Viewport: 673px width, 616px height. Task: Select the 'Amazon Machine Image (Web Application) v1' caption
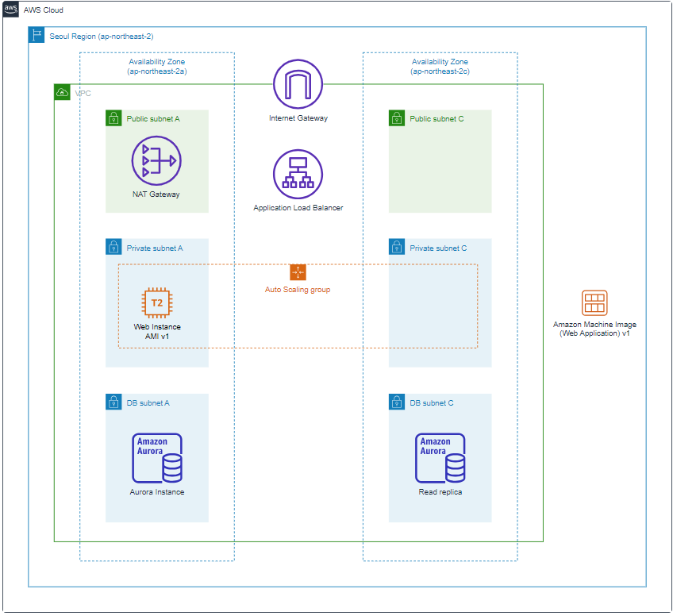click(594, 329)
